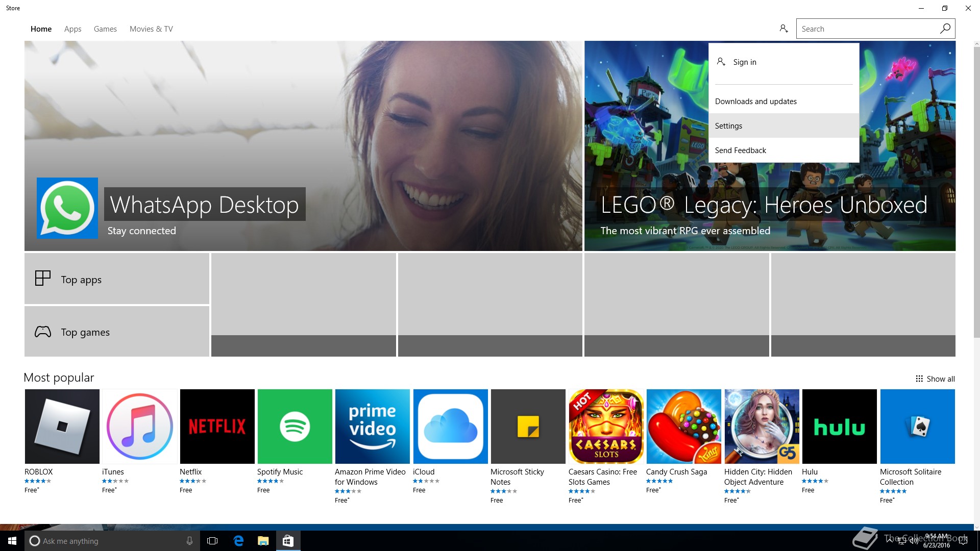Open the Spotify Music app tile
Screen dimensions: 980x551
(x=295, y=427)
